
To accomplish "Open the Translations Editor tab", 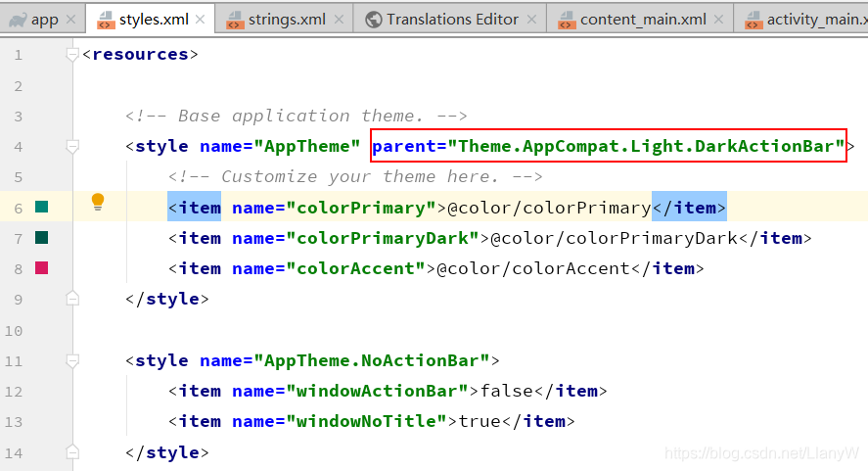I will click(450, 20).
